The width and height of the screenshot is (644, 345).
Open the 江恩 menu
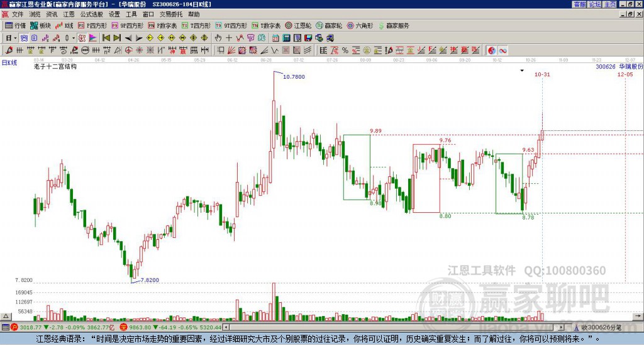pyautogui.click(x=69, y=14)
